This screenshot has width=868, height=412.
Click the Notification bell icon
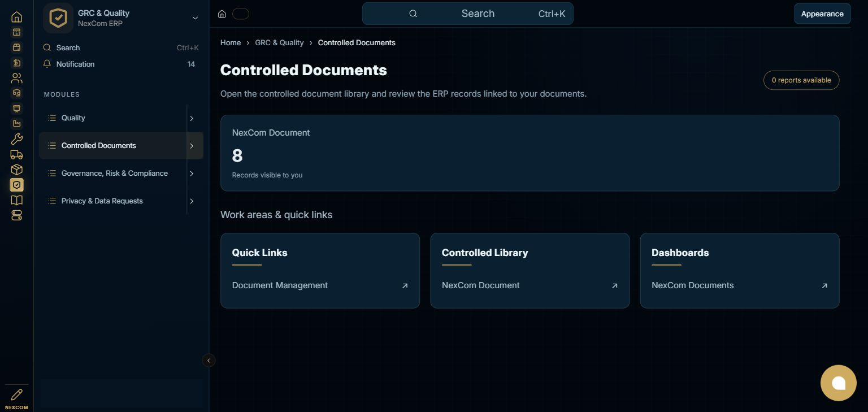coord(47,64)
